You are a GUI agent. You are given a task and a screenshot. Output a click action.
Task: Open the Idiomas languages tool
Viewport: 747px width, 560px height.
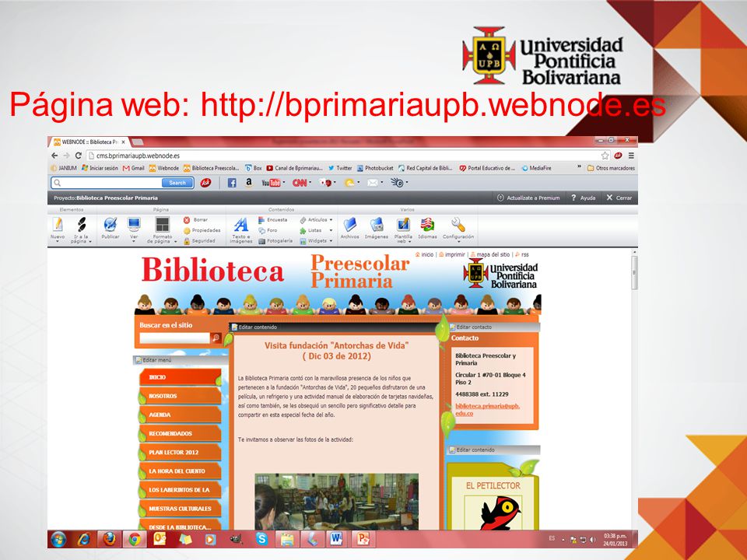tap(427, 228)
